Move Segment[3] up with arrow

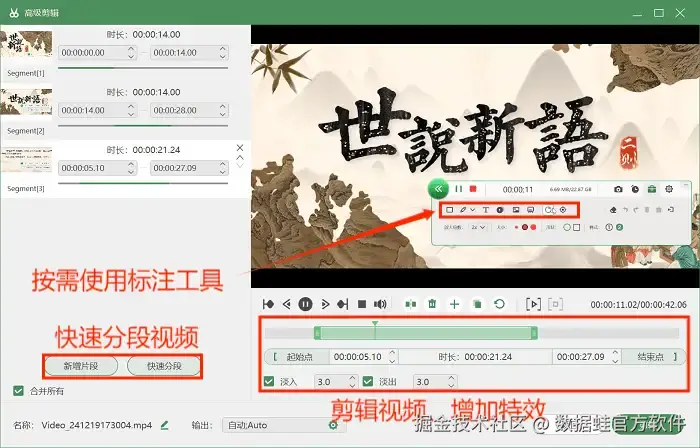tap(240, 158)
